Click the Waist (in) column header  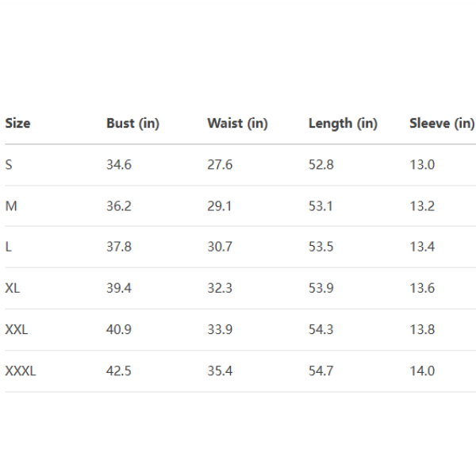(237, 124)
